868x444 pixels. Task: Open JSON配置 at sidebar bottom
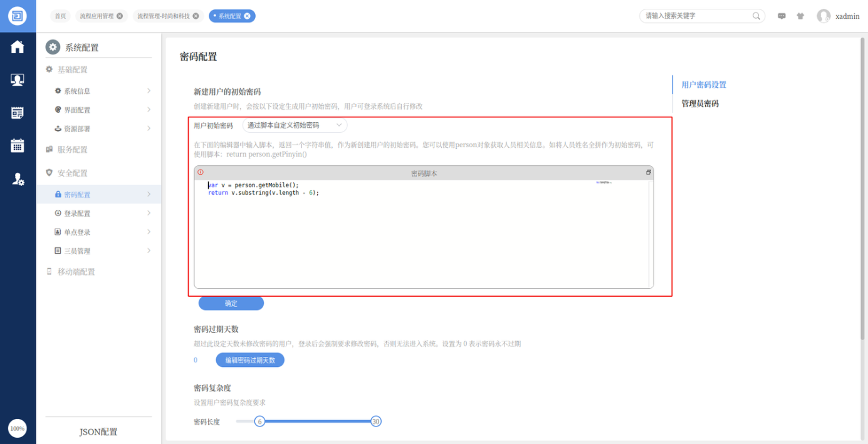(98, 432)
